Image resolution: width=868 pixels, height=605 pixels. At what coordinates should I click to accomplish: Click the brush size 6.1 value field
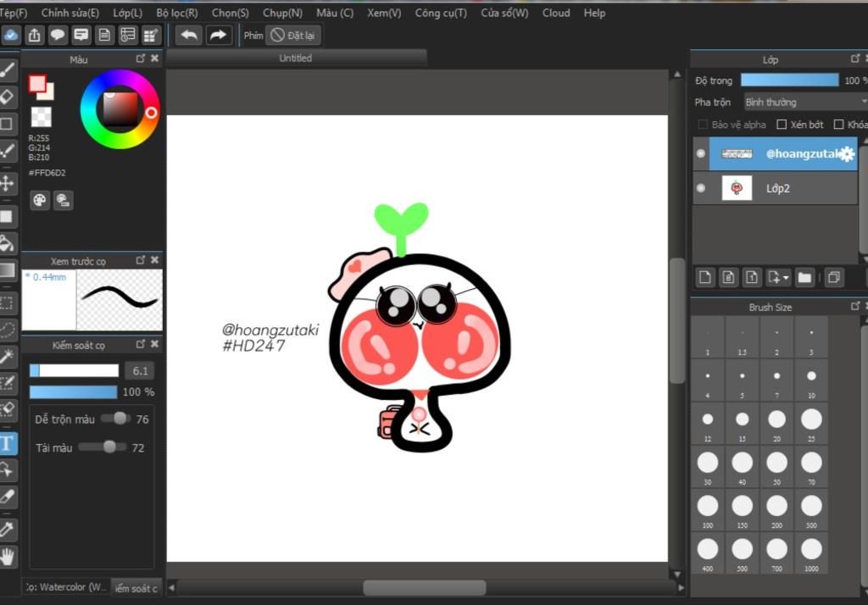point(140,371)
